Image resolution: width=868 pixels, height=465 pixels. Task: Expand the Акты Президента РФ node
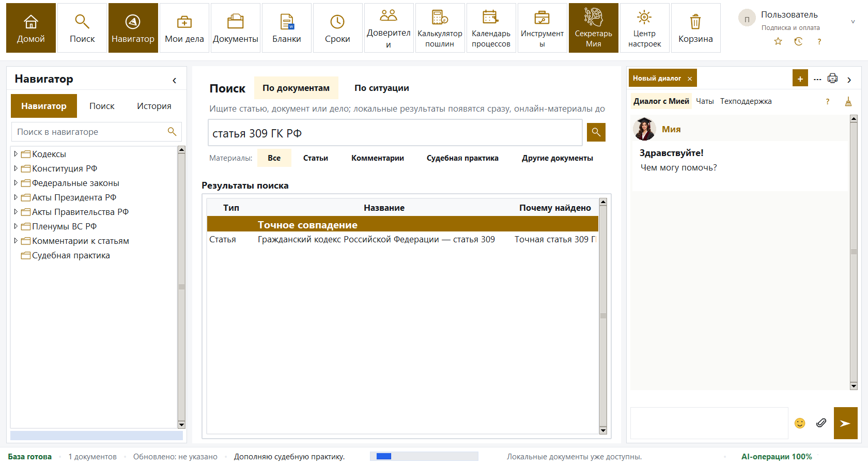click(16, 197)
